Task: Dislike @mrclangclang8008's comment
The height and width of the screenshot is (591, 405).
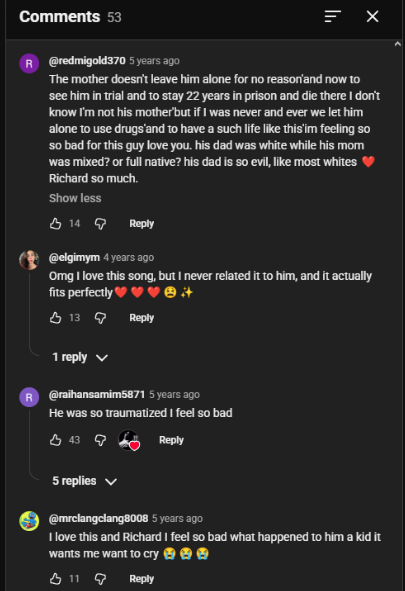Action: (100, 579)
